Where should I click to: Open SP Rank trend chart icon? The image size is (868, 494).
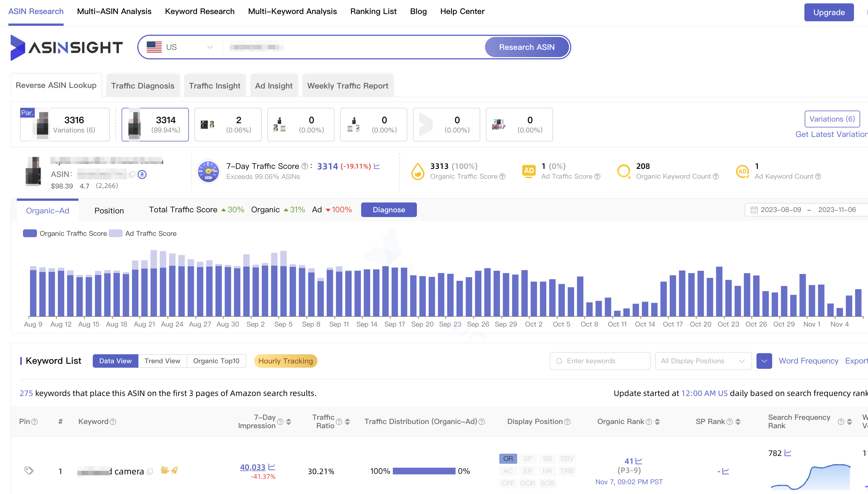pos(726,471)
